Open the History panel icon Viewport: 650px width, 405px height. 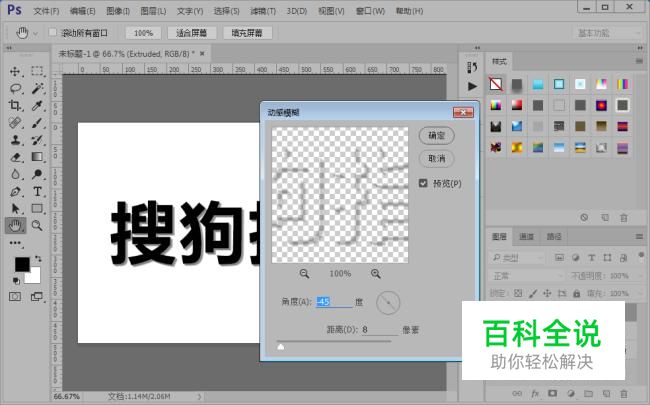tap(472, 67)
